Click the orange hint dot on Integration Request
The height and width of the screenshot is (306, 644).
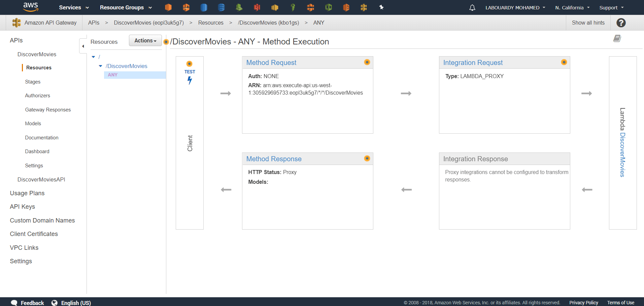tap(564, 62)
